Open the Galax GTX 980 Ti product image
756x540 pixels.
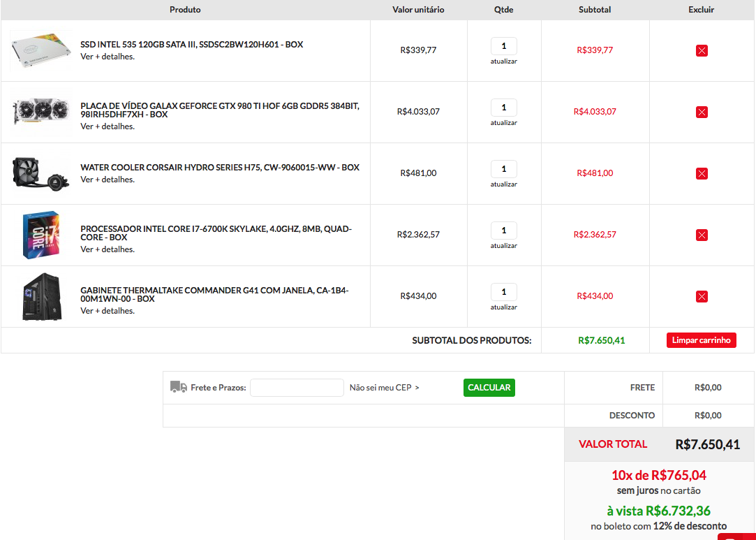41,112
